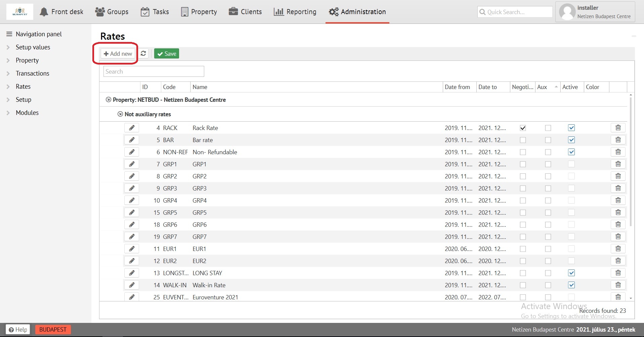This screenshot has height=337, width=644.
Task: Enable Aux checkbox for Bar rate
Action: pos(548,140)
